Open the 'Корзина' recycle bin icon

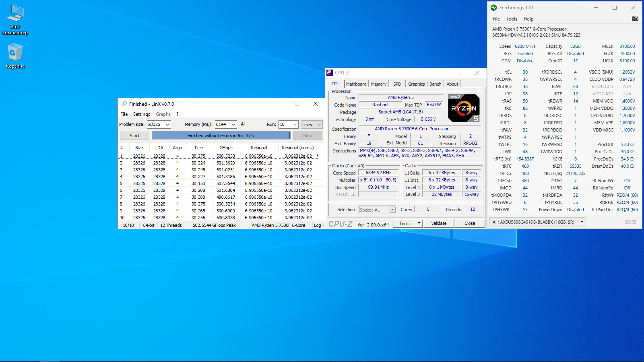click(15, 56)
